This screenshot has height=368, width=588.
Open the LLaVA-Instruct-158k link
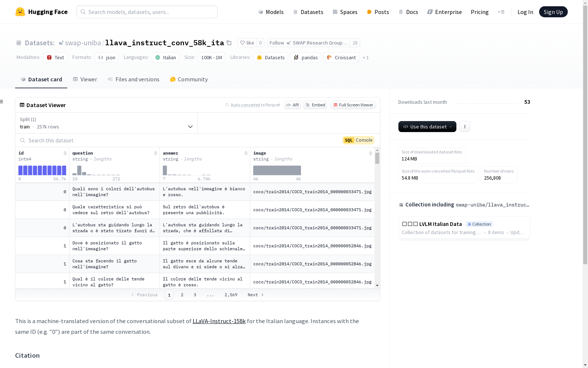click(x=219, y=321)
